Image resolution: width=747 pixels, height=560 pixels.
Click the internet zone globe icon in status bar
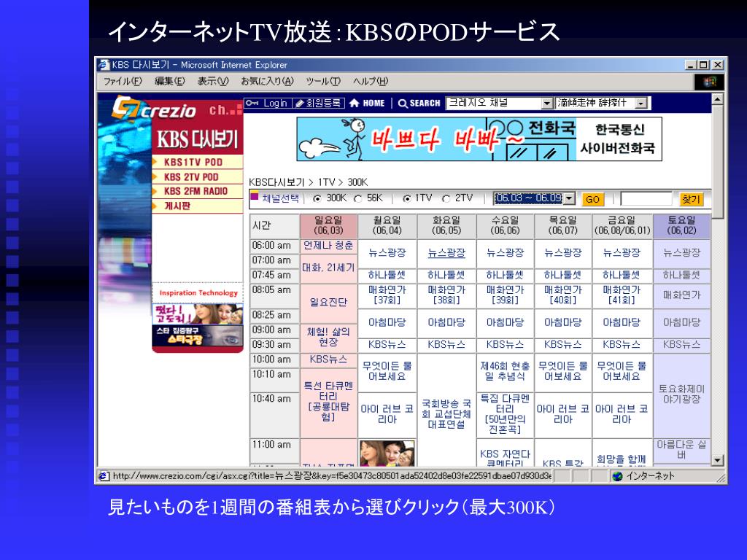[617, 475]
